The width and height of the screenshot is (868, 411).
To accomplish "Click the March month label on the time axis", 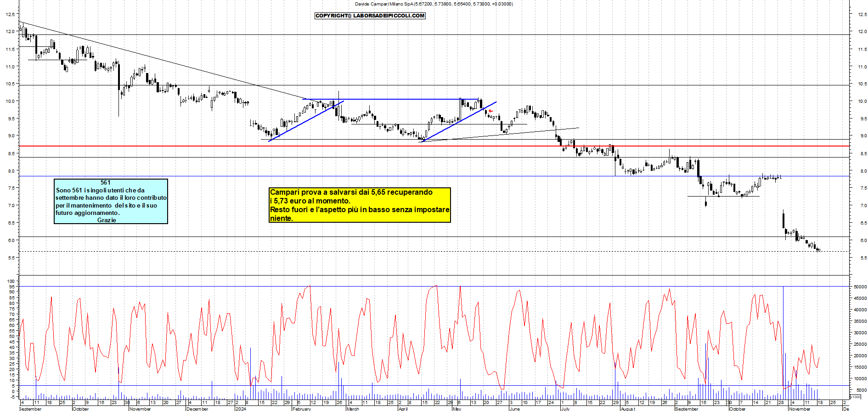I will point(353,409).
